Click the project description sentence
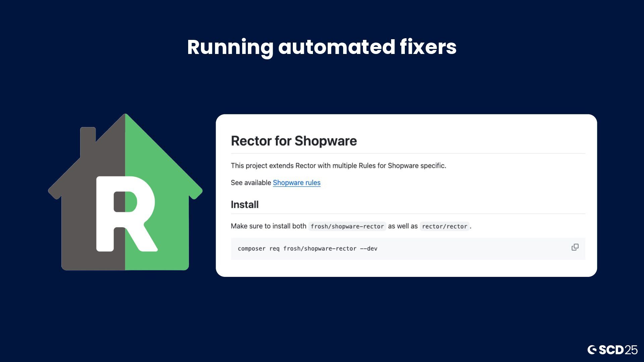 click(x=338, y=166)
